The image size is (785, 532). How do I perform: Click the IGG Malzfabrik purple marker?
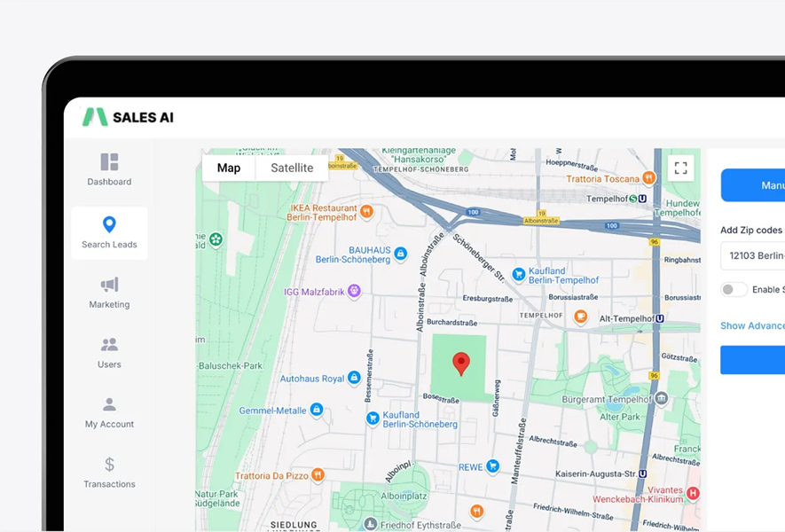[x=355, y=291]
